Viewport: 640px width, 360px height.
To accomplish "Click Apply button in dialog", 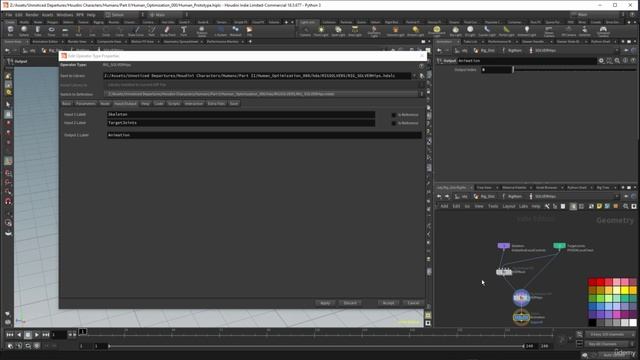I will click(325, 303).
